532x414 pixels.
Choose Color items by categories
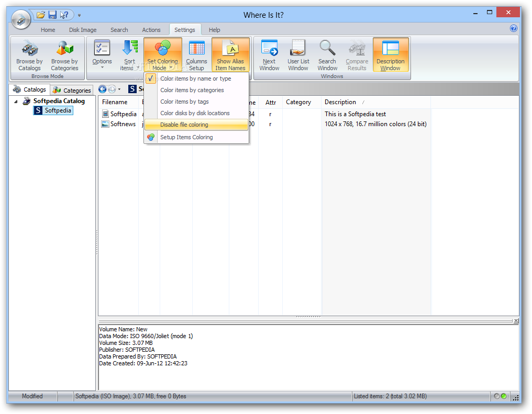pos(196,90)
